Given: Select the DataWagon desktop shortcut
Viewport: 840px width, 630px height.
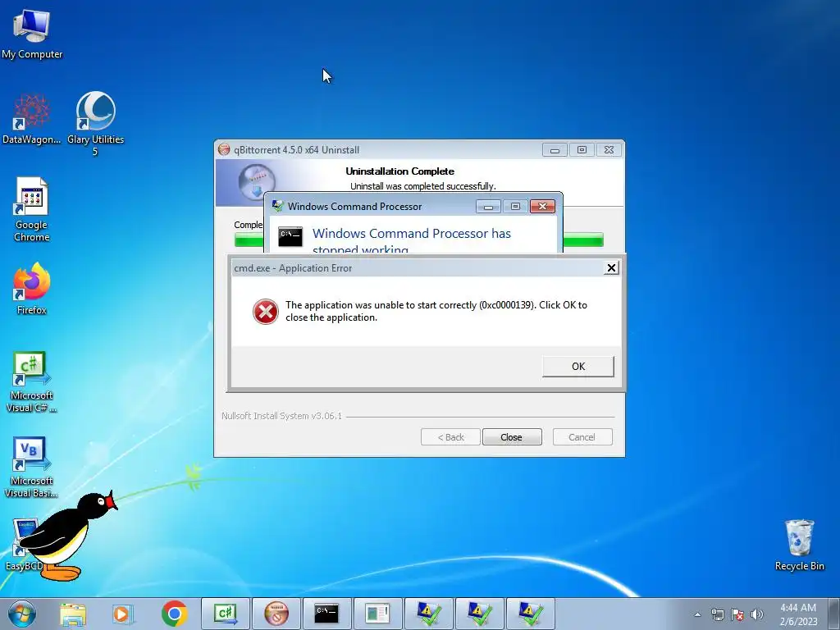Looking at the screenshot, I should (32, 119).
